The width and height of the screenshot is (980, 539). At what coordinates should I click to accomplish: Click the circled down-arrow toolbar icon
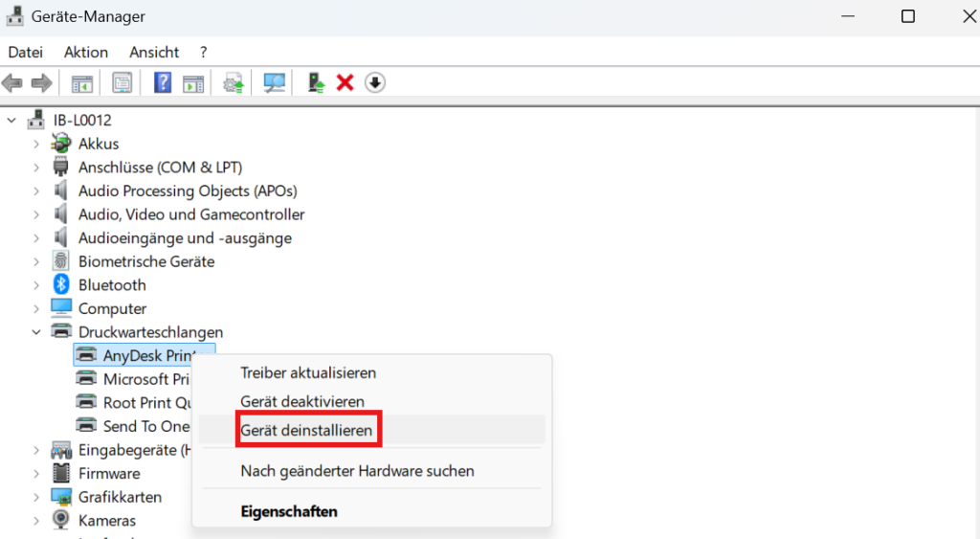click(375, 82)
